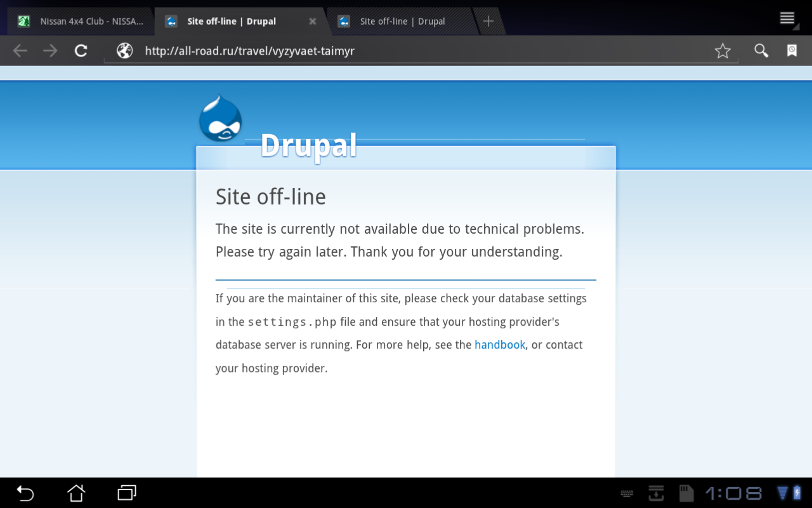Click the globe site icon in address bar
Screen dimensions: 812x508
(x=125, y=51)
